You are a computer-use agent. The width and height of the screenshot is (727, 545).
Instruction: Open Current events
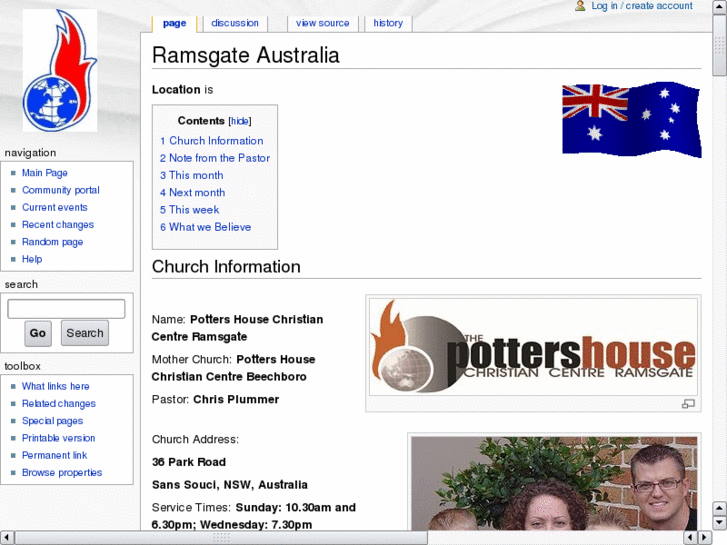click(55, 207)
